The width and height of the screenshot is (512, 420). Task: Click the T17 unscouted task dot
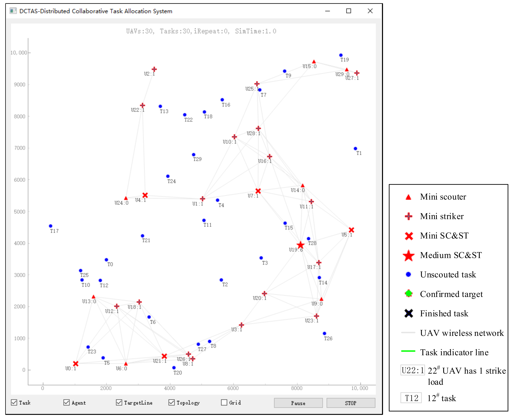coord(51,226)
